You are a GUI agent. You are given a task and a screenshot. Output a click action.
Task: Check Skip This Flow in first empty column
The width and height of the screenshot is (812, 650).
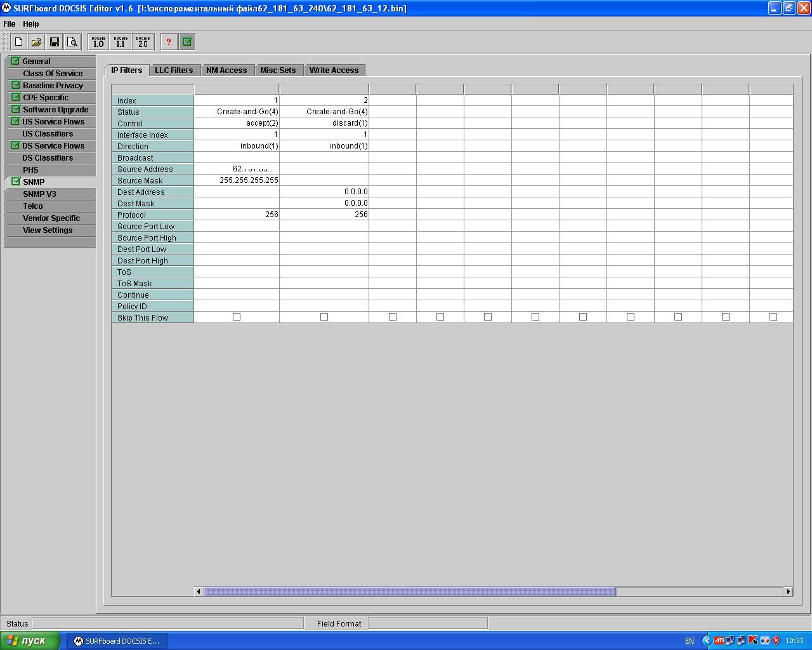(x=393, y=317)
